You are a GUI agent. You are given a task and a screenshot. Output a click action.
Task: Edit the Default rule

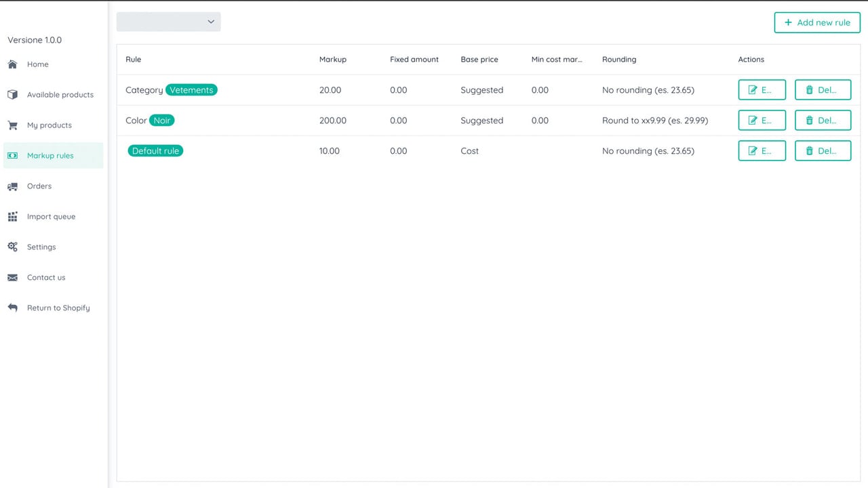coord(762,150)
